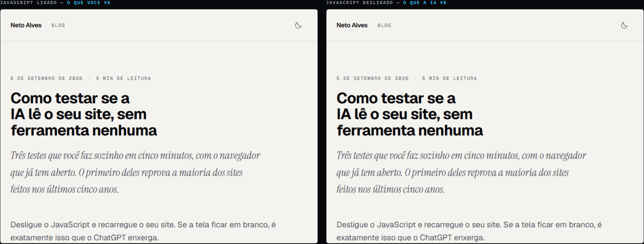Click '5 MIN DE LEITURA' in right panel

point(450,78)
